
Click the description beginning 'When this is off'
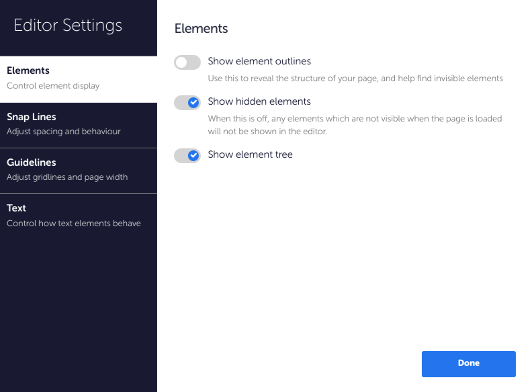(x=355, y=125)
